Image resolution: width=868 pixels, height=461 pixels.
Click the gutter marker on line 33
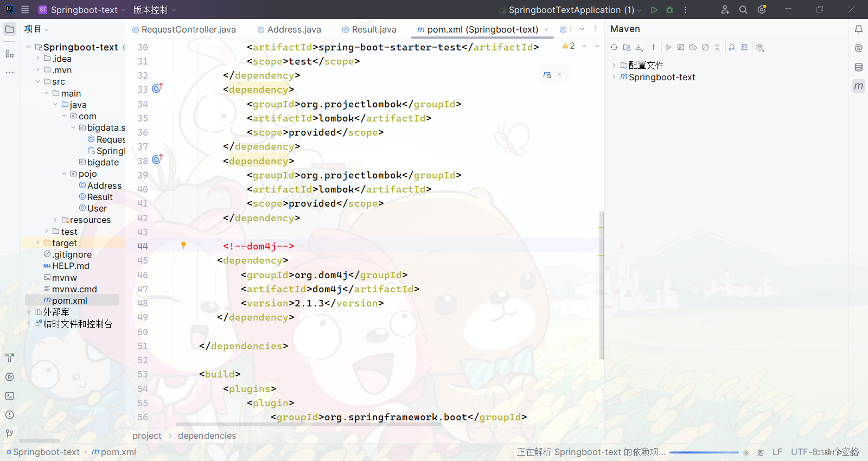tap(157, 88)
